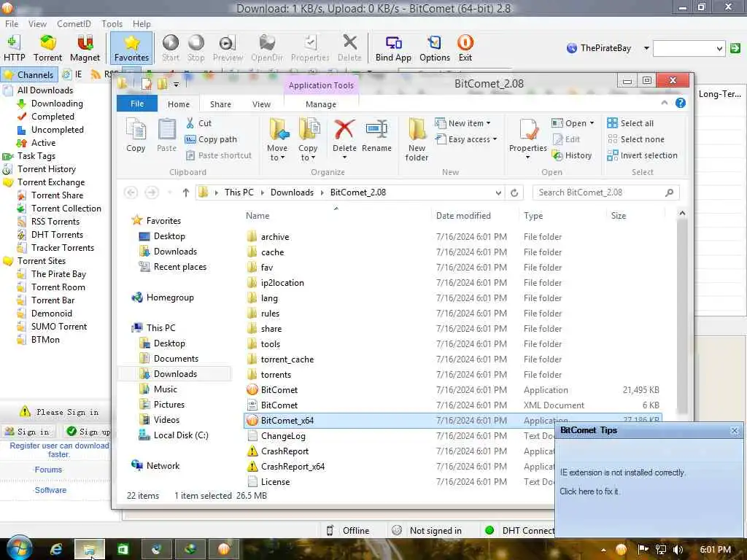The height and width of the screenshot is (560, 747).
Task: Click Downloads in the address breadcrumb
Action: pyautogui.click(x=292, y=192)
